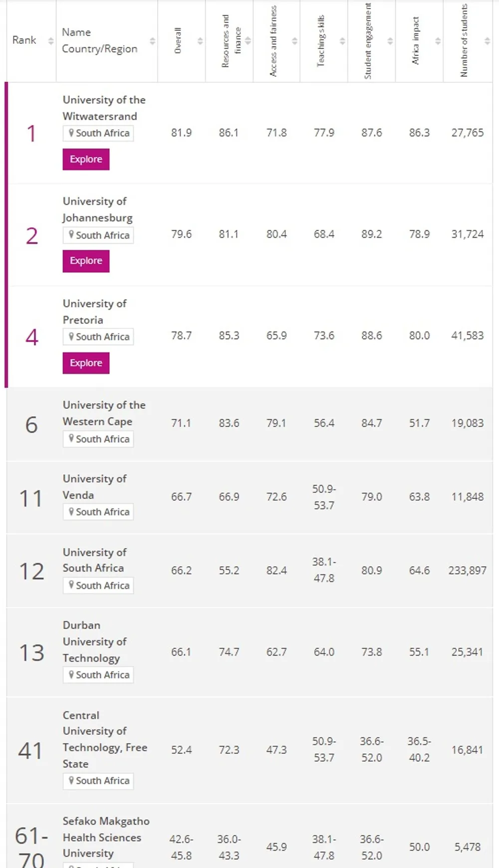
Task: Sort by Student engagement arrows
Action: pyautogui.click(x=390, y=41)
